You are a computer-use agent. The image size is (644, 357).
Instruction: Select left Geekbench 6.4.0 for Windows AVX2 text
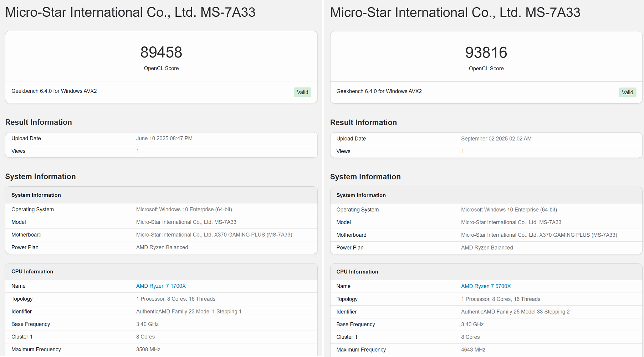pos(54,91)
